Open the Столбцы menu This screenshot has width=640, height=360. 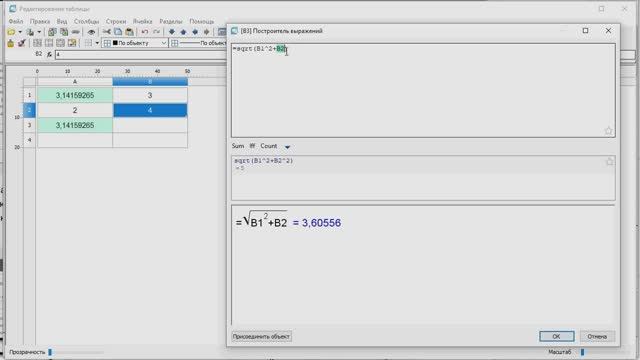click(x=87, y=21)
